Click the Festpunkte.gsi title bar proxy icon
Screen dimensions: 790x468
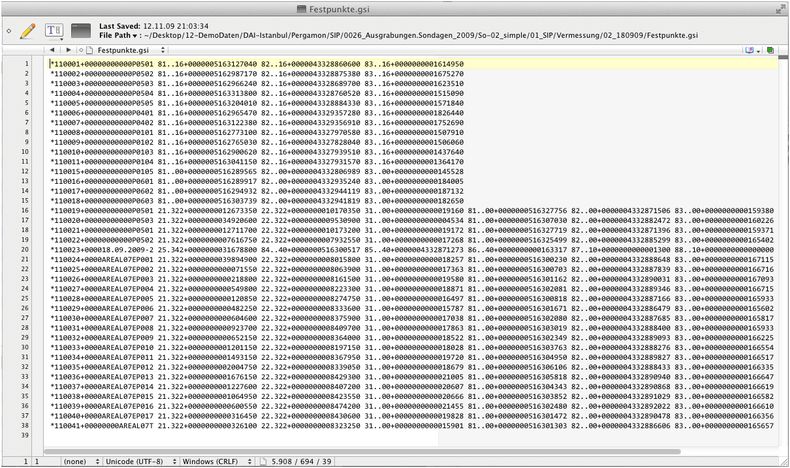pos(301,9)
